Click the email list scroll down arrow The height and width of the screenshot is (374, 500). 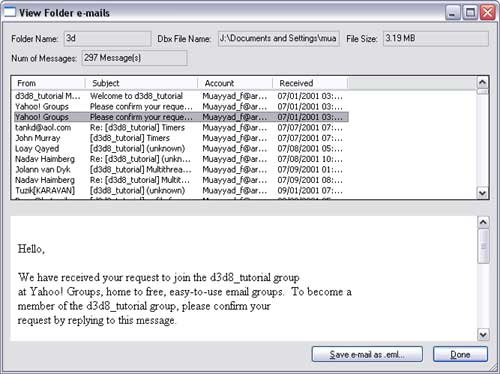(x=482, y=193)
